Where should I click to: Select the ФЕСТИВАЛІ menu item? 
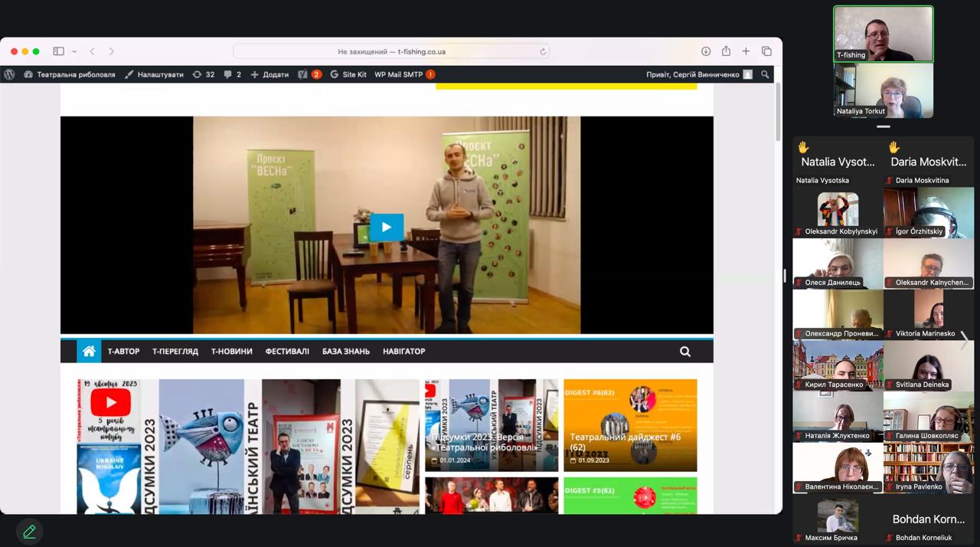(287, 352)
